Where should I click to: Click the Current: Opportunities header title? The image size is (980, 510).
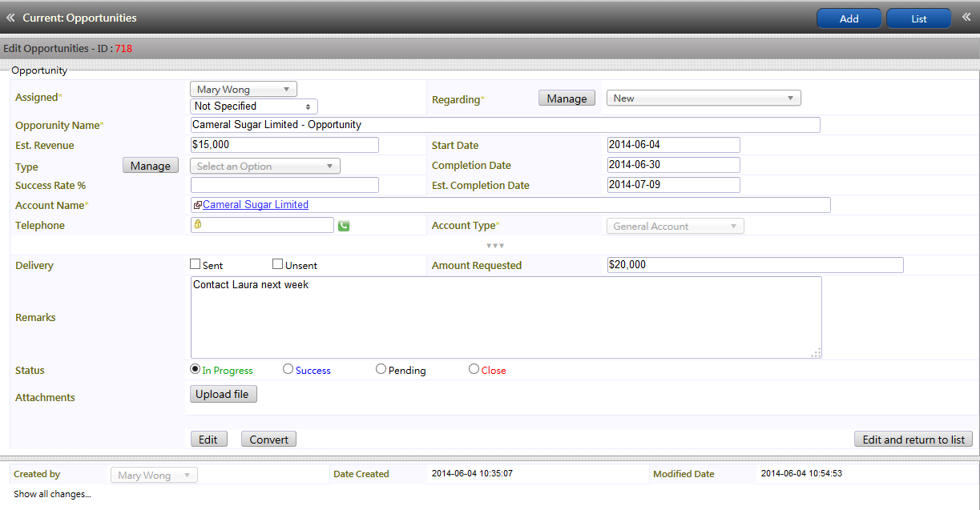pos(79,18)
